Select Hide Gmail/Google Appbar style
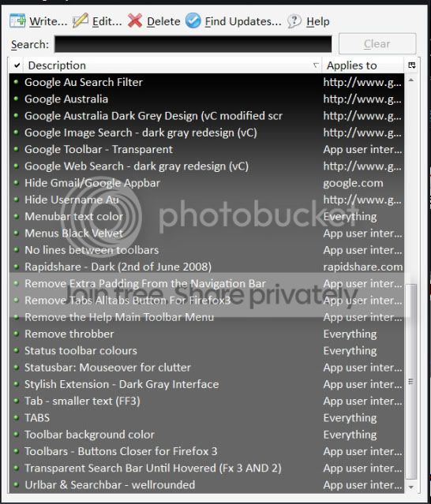 [207, 183]
